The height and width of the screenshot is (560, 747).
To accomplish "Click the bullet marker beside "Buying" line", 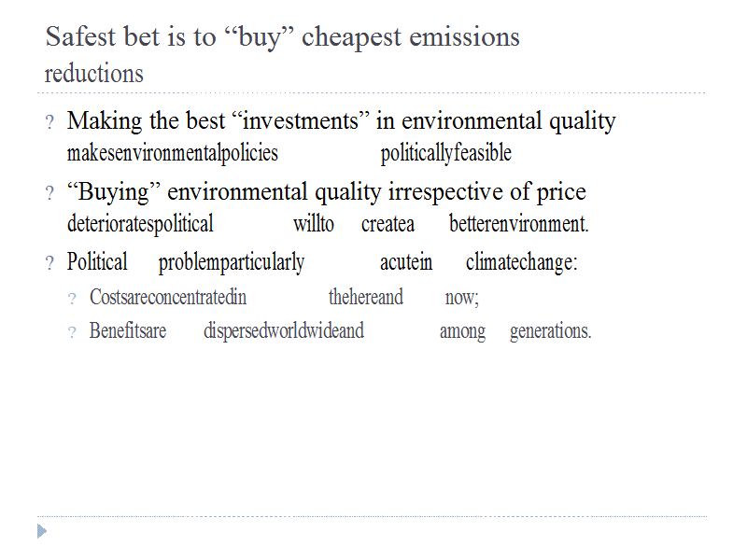I will (49, 194).
